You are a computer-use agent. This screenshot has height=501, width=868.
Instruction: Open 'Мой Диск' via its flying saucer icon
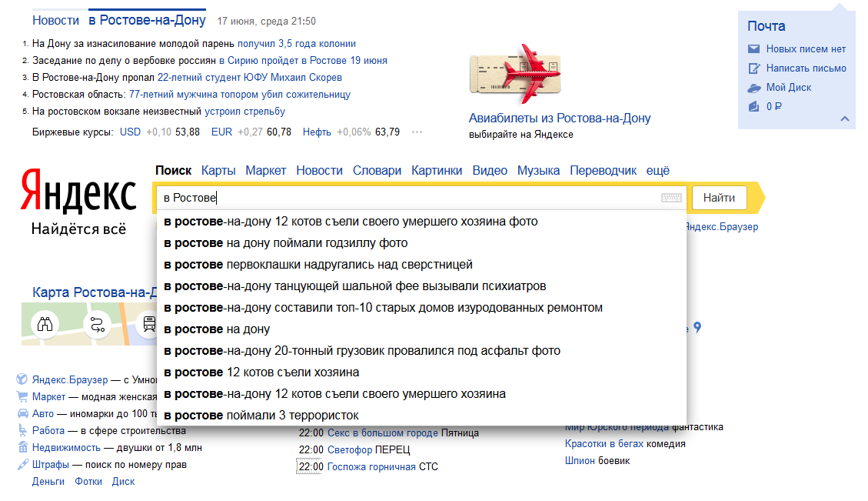pyautogui.click(x=753, y=88)
